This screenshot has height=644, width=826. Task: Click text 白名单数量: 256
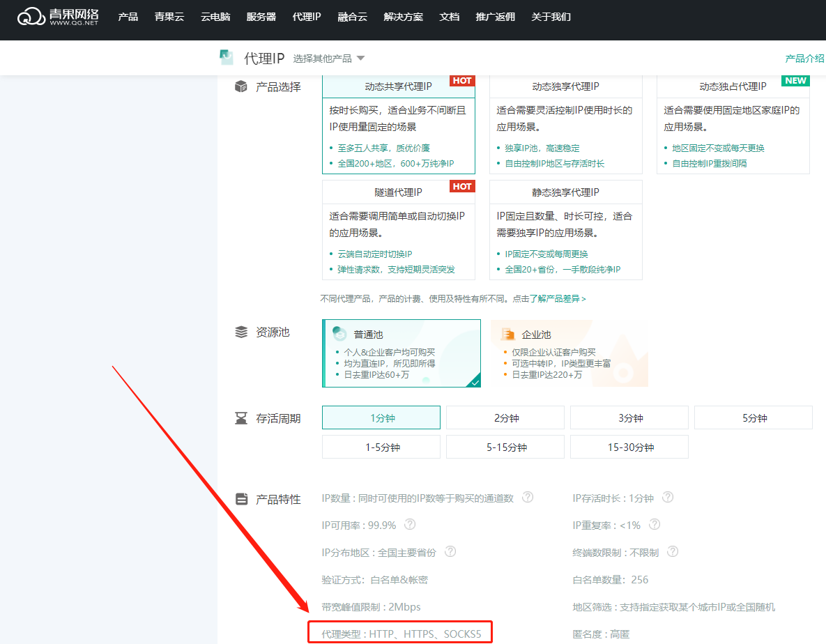click(x=611, y=580)
